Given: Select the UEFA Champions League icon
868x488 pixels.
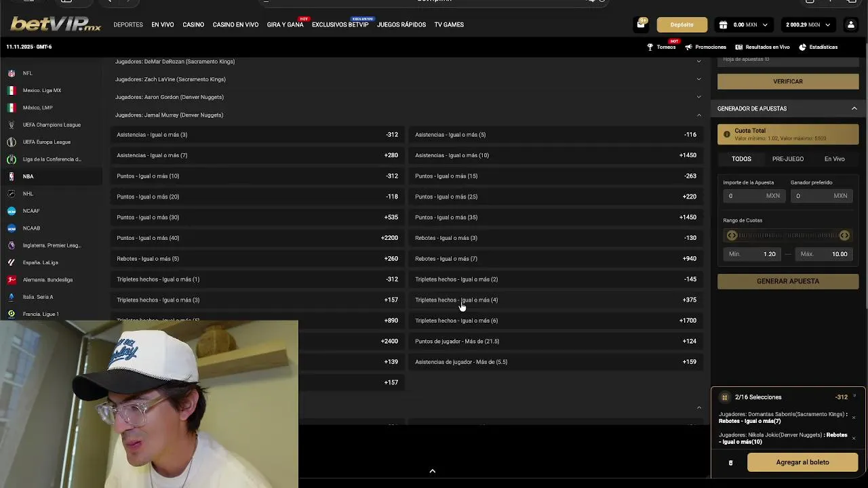Looking at the screenshot, I should click(12, 125).
